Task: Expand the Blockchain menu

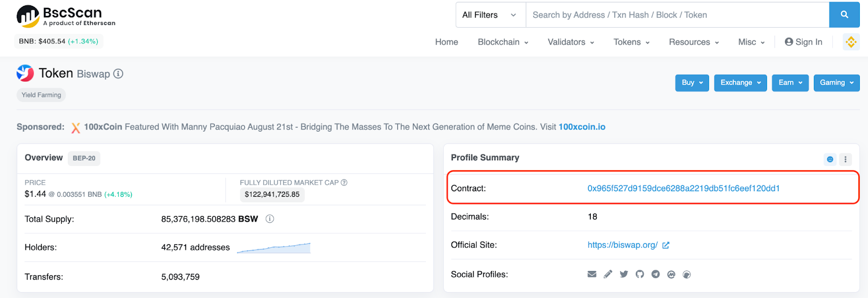Action: [503, 42]
